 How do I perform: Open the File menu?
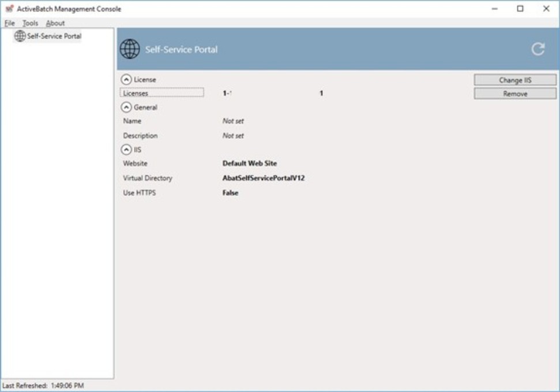pyautogui.click(x=10, y=23)
